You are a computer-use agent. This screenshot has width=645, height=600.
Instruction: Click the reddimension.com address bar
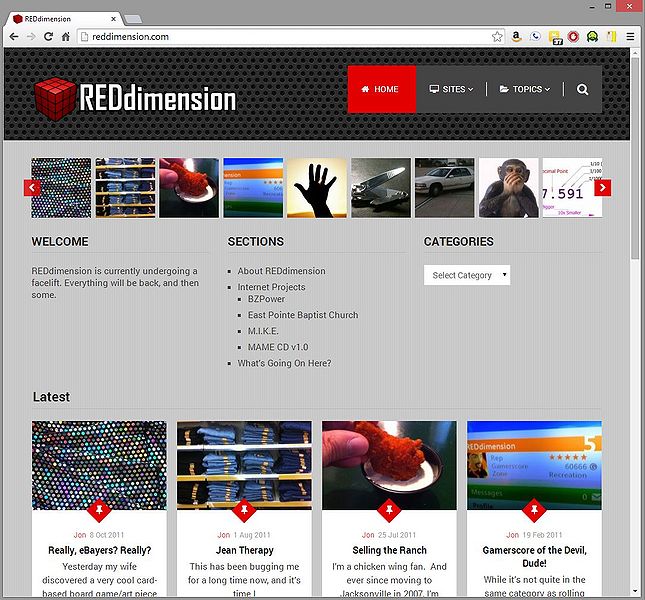click(x=288, y=37)
